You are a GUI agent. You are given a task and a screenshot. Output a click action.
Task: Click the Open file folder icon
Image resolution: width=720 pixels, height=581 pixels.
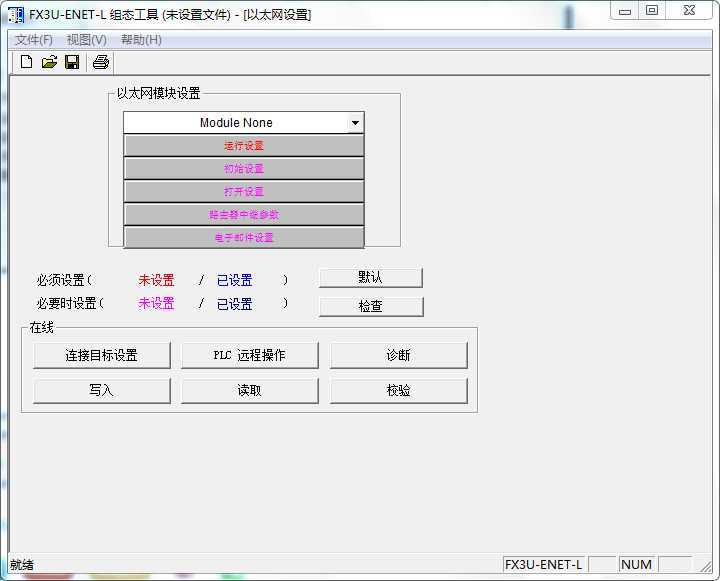tap(49, 62)
